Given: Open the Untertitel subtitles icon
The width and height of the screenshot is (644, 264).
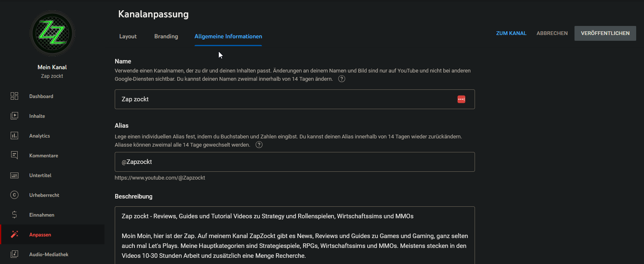Looking at the screenshot, I should point(14,175).
